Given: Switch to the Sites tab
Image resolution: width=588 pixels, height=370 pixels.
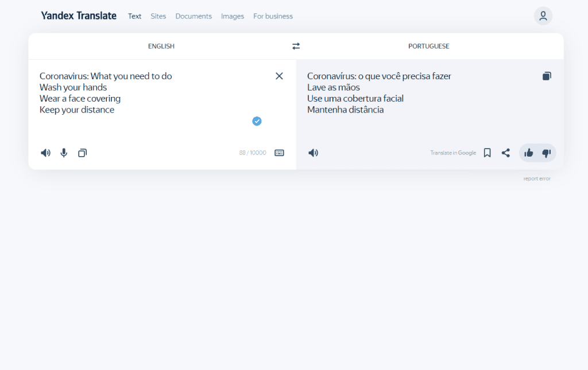Looking at the screenshot, I should [158, 16].
